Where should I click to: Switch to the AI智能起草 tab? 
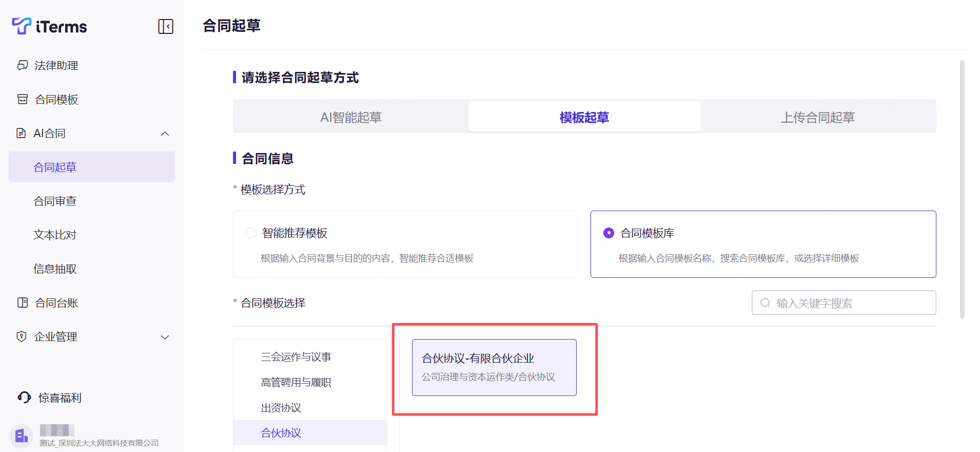click(351, 117)
